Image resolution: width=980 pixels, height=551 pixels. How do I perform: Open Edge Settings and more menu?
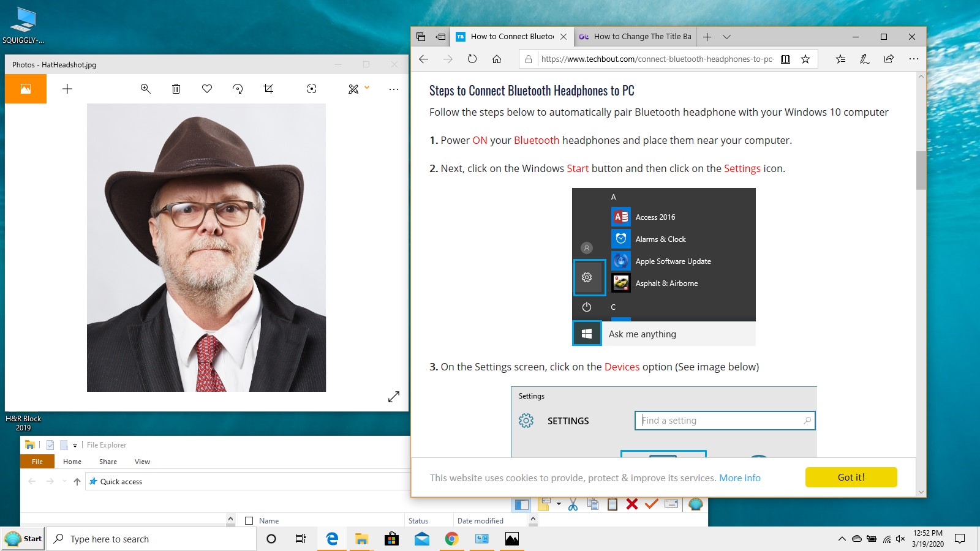coord(913,59)
